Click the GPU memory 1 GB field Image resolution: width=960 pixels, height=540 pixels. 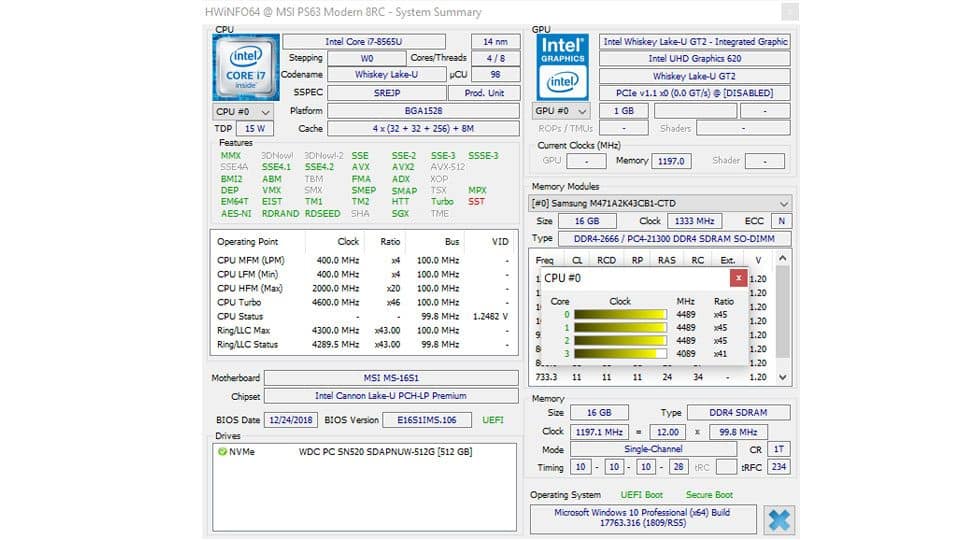click(x=624, y=111)
